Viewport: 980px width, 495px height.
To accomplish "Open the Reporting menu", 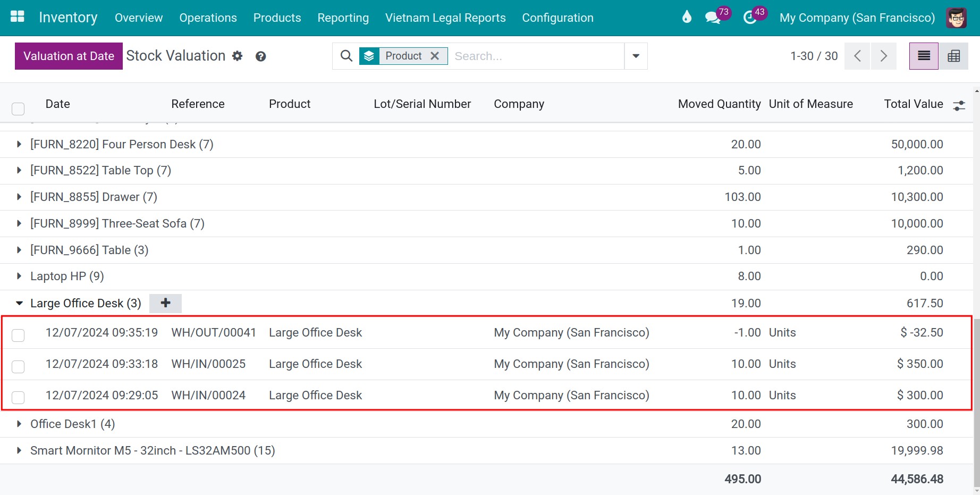I will pos(343,18).
